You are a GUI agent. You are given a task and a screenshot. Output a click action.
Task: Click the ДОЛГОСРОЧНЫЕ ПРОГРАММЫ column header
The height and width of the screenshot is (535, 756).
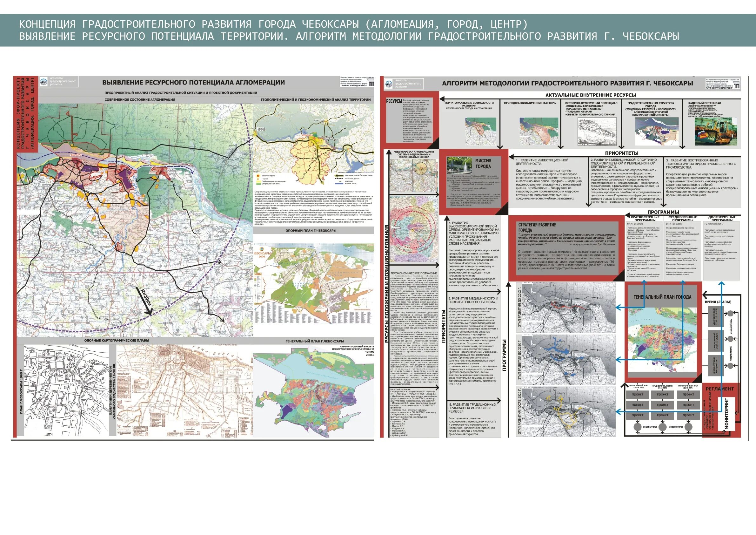[x=721, y=218]
